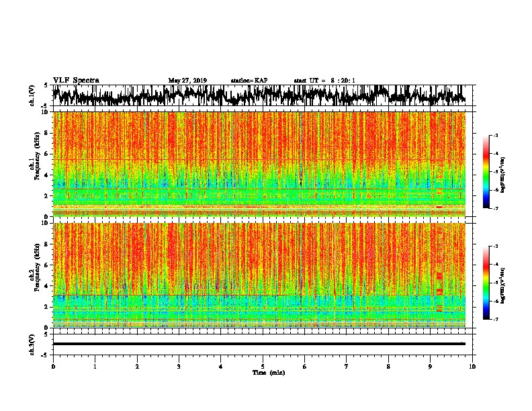The width and height of the screenshot is (532, 411).
Task: Click the ch.1 spectrogram panel
Action: point(263,164)
